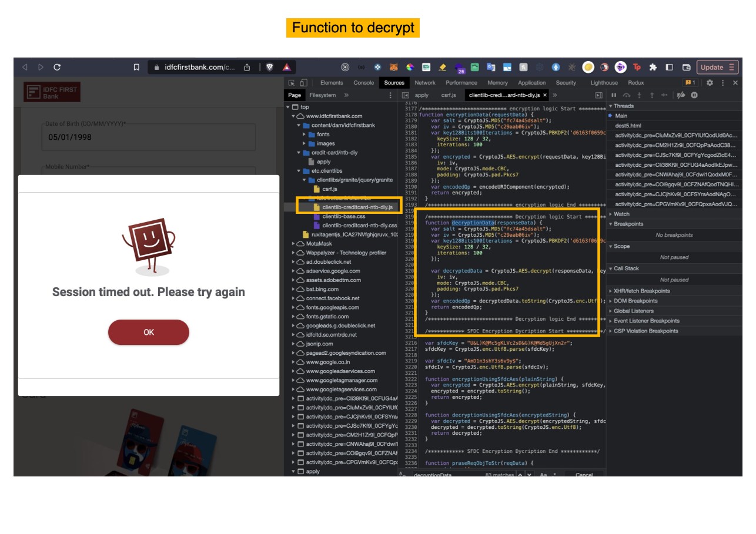Open the navigator three-dot options menu
Viewport: 756px width, 534px height.
(x=390, y=95)
